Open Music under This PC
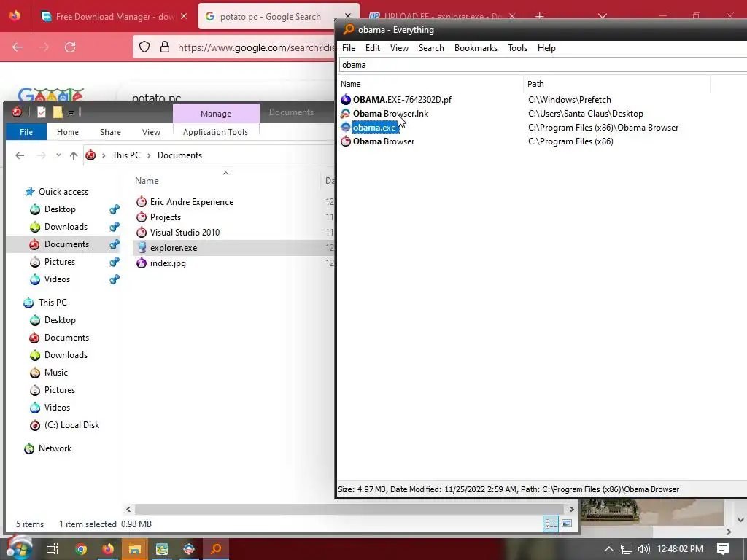Image resolution: width=747 pixels, height=560 pixels. point(55,373)
